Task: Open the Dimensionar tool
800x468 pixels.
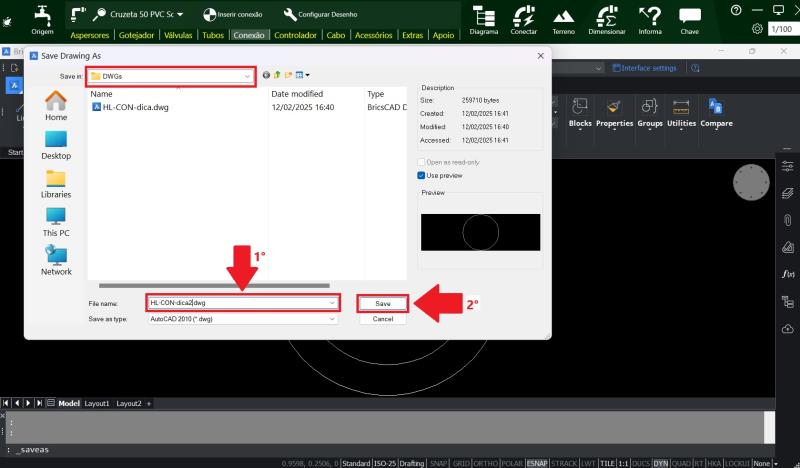Action: [606, 17]
